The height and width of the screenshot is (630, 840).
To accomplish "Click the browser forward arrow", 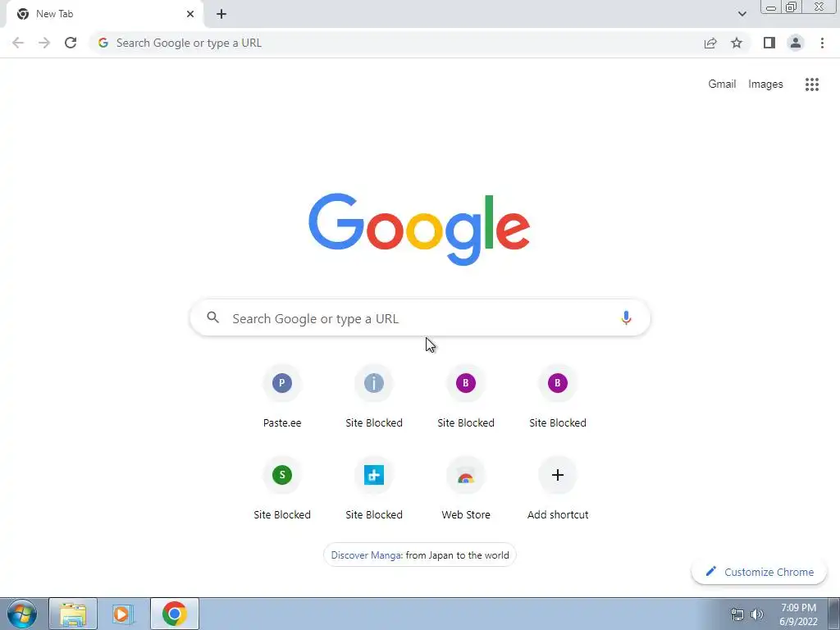I will pos(44,43).
